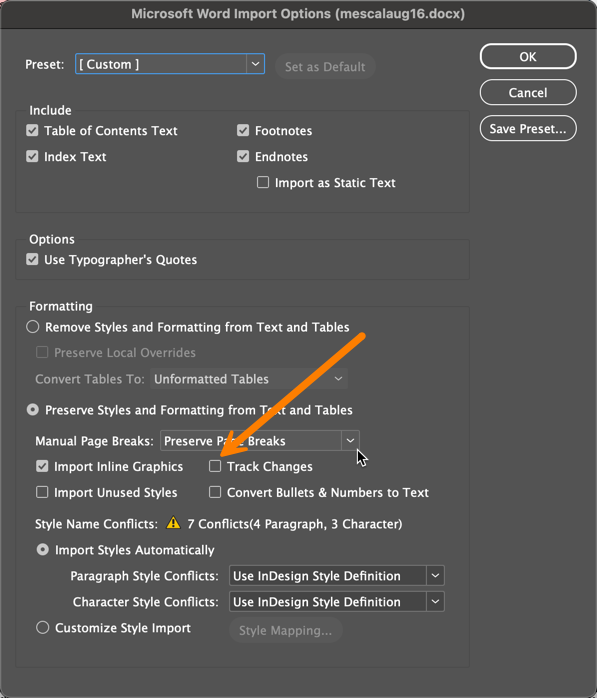Open the Preset dropdown
The width and height of the screenshot is (597, 698).
click(170, 64)
